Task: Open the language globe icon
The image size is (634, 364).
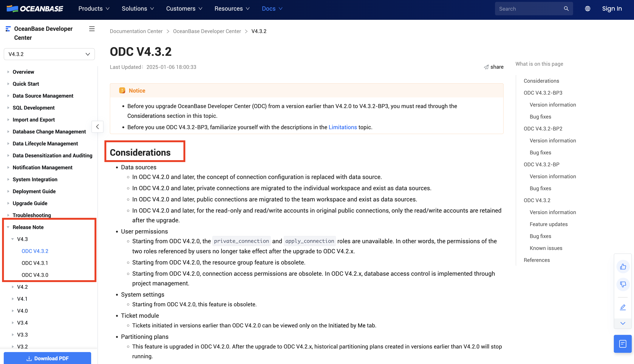Action: 587,9
